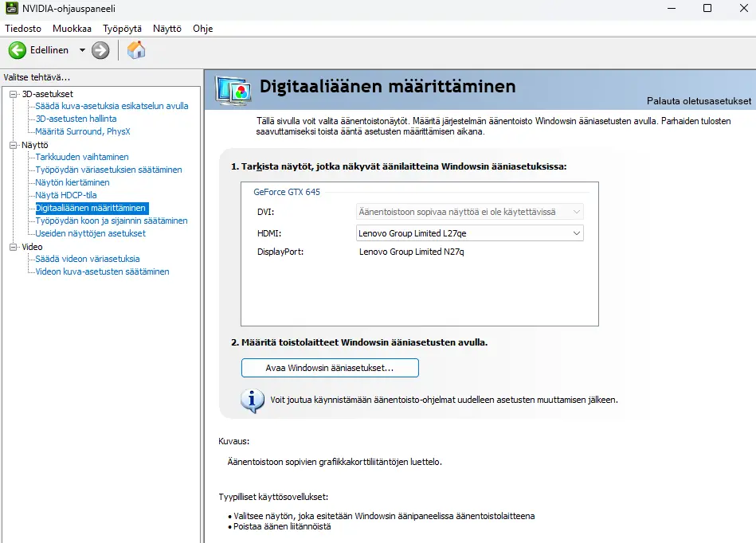756x543 pixels.
Task: Select 3D-asetusten hallinta
Action: click(x=76, y=119)
